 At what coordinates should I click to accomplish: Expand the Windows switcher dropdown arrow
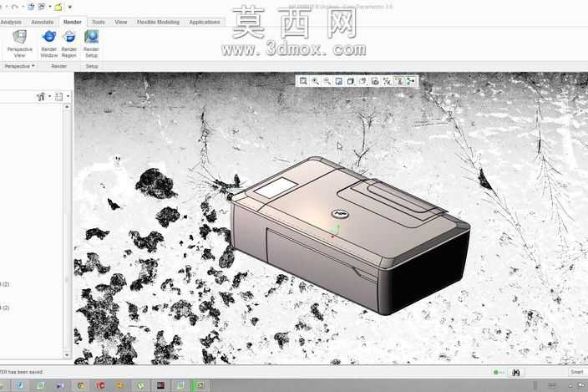[50, 7]
